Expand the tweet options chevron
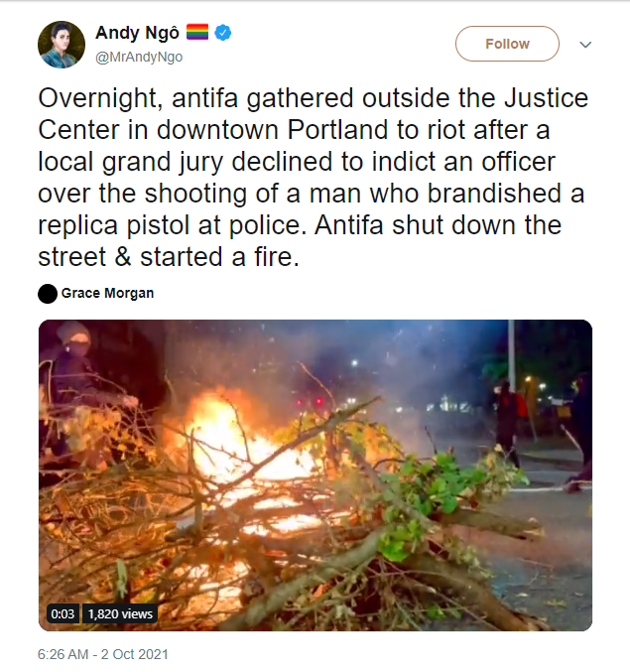Screen dimensions: 630x672 (x=585, y=44)
